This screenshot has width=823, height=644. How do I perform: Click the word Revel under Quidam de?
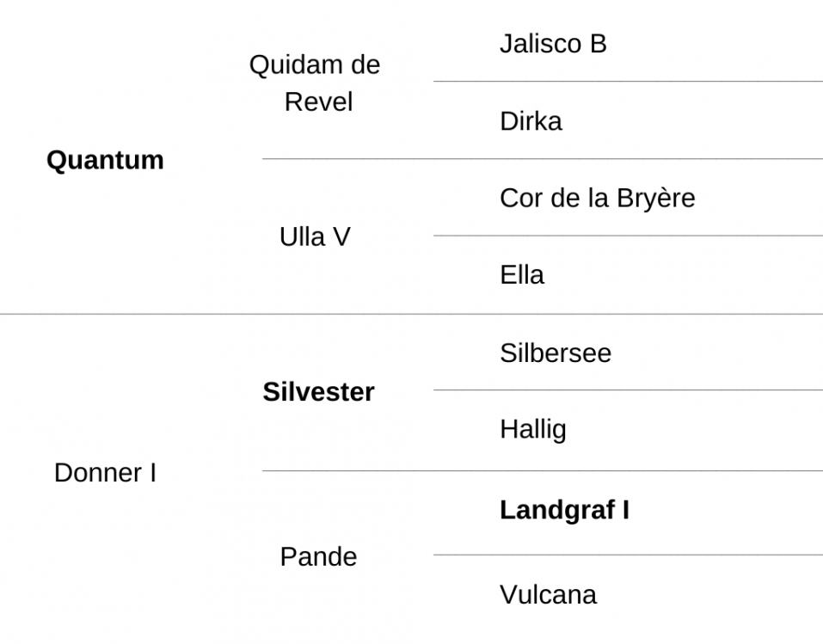point(318,101)
